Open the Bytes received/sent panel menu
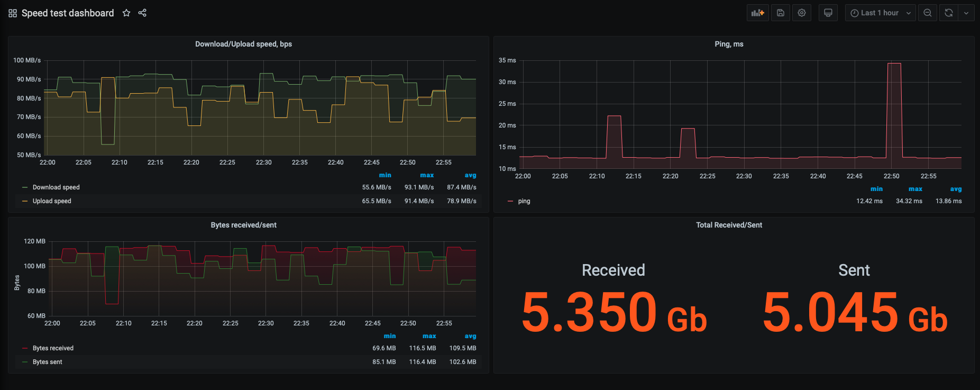Image resolution: width=980 pixels, height=390 pixels. pos(243,225)
